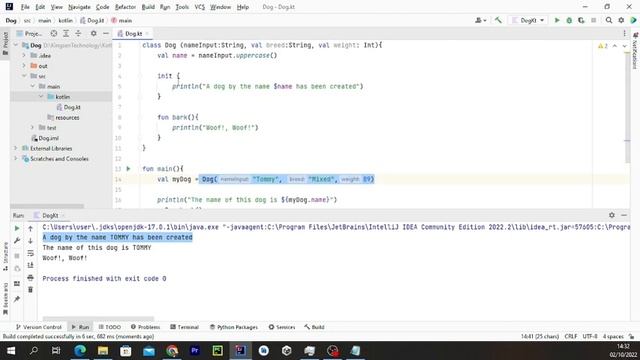640x360 pixels.
Task: Open the user account icon dropdown
Action: tap(480, 20)
